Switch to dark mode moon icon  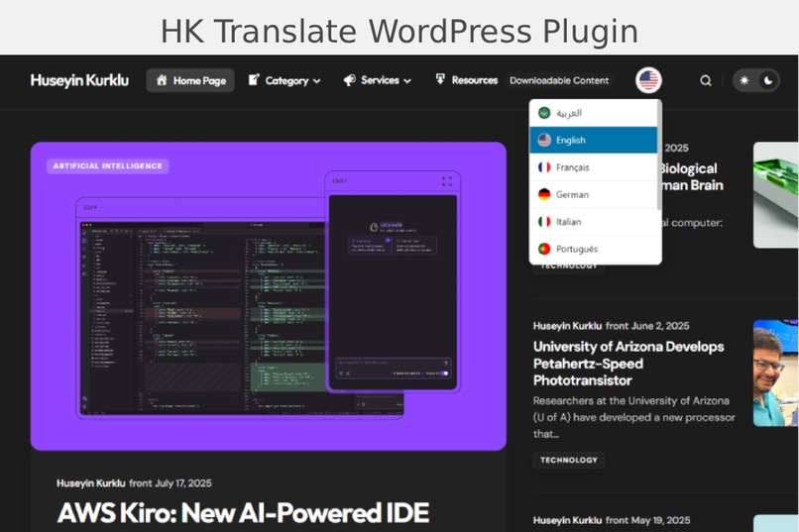pyautogui.click(x=768, y=80)
